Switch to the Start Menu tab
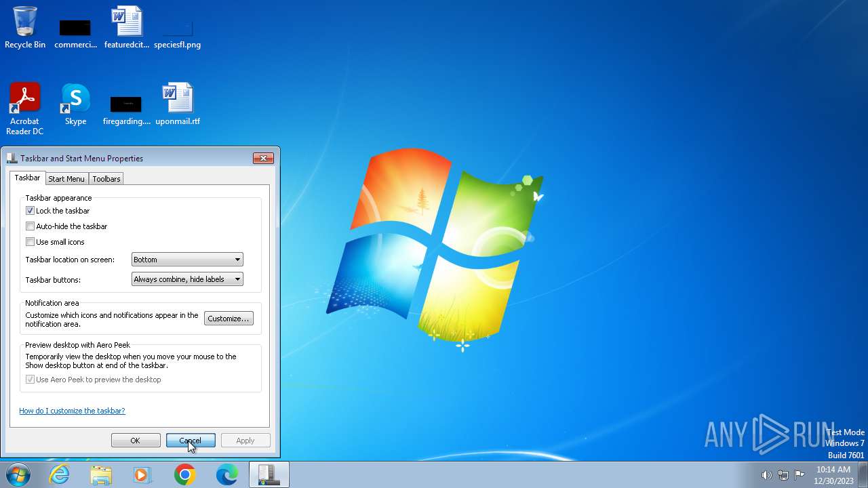The height and width of the screenshot is (488, 868). 66,179
